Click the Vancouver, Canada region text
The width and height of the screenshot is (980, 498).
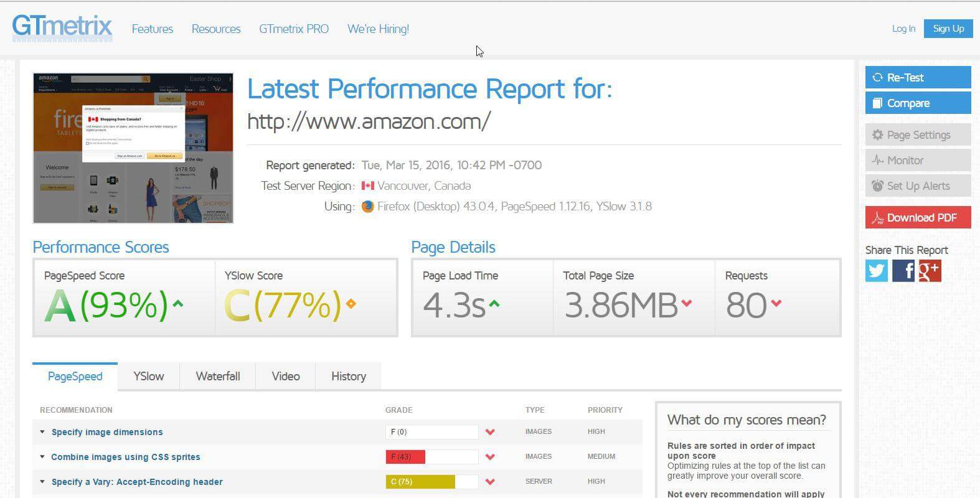[x=424, y=186]
